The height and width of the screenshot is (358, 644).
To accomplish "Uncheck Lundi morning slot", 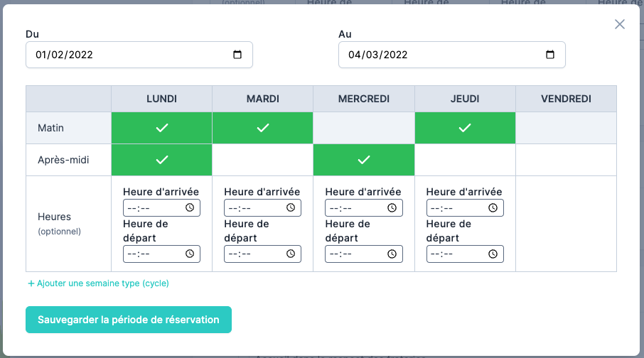I will click(161, 128).
